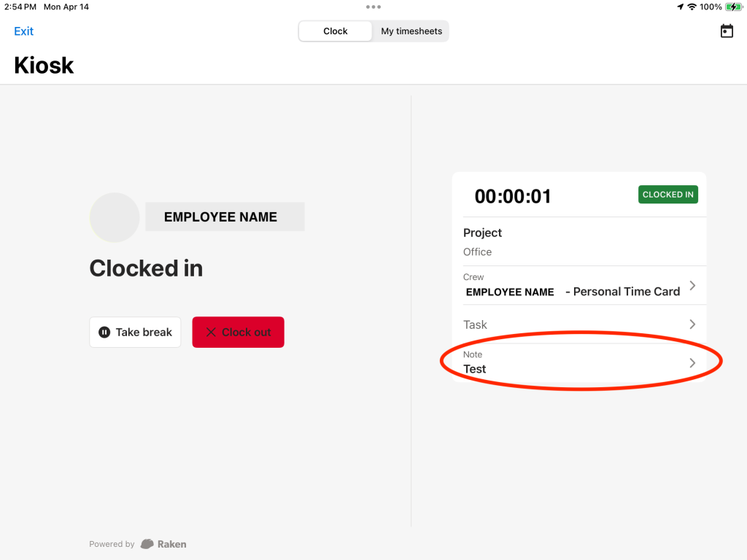This screenshot has width=747, height=560.
Task: Clock out the employee
Action: point(239,332)
